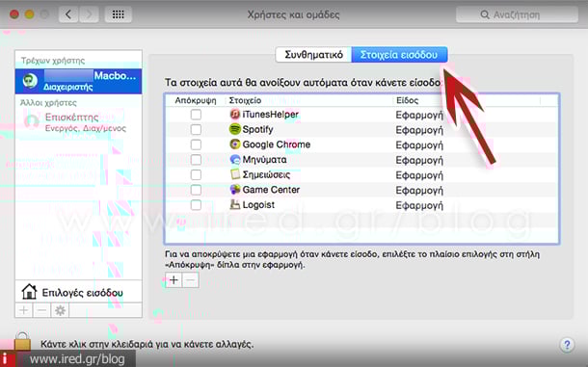The height and width of the screenshot is (367, 588).
Task: Sort by the Στοιχείο column header
Action: [x=309, y=100]
